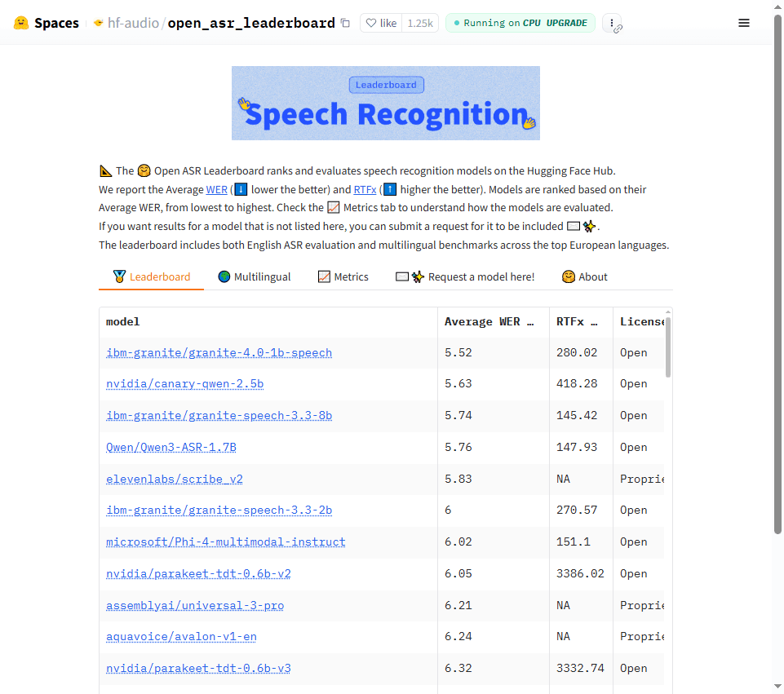Click the Speech Recognition leaderboard banner

point(385,103)
